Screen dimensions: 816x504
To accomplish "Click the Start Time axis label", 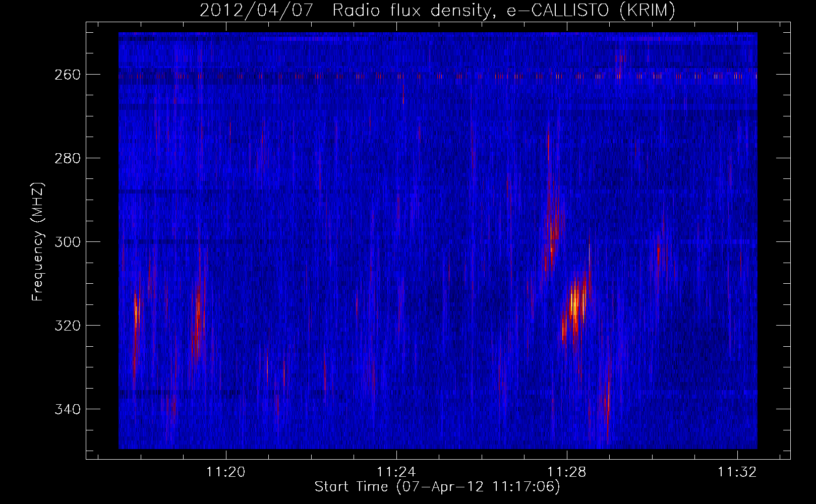I will point(437,487).
